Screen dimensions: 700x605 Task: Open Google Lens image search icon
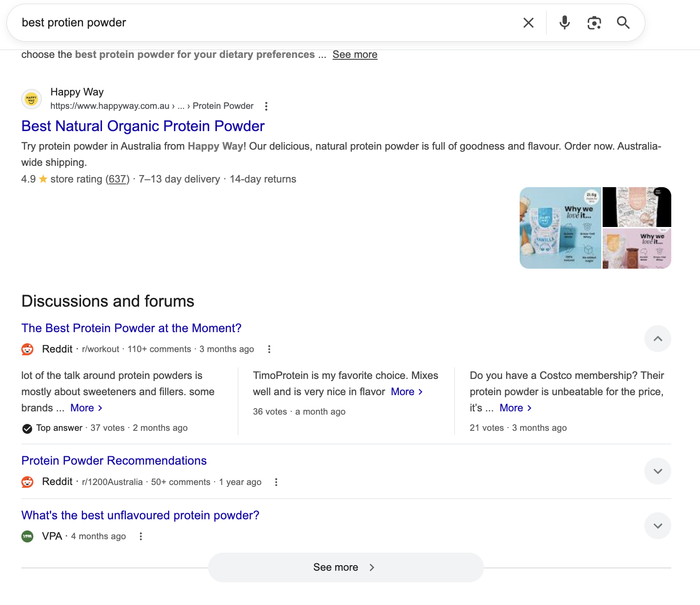(x=594, y=23)
